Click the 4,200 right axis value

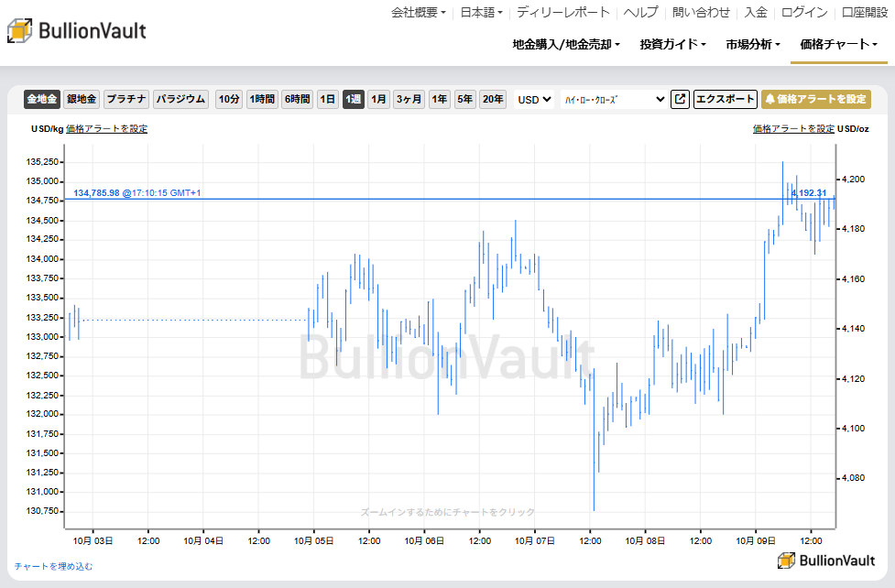(854, 180)
